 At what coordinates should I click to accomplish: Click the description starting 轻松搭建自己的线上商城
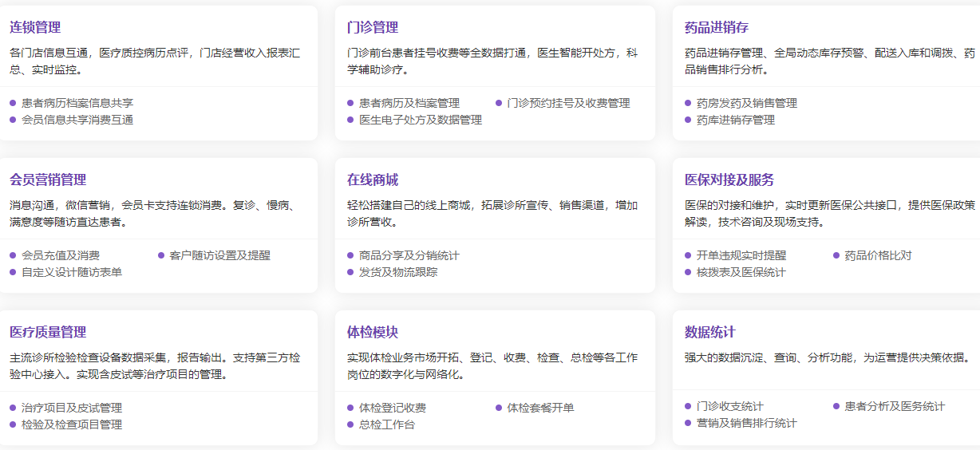coord(492,214)
